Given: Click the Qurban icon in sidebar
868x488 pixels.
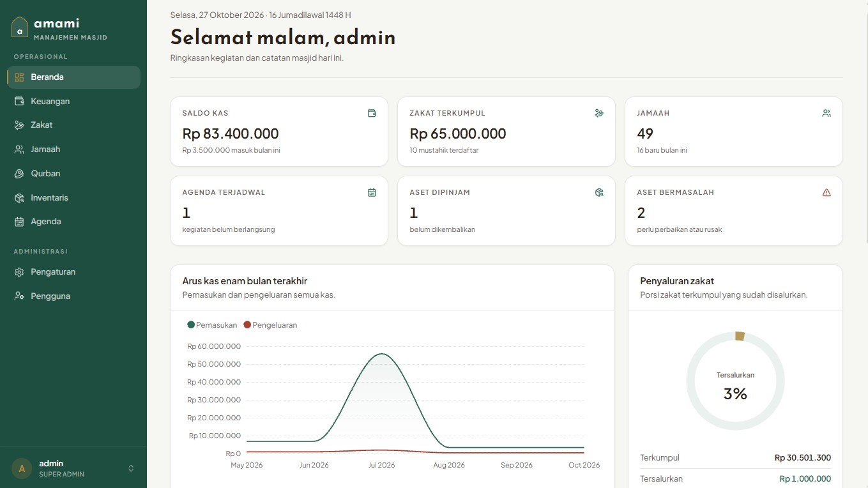Looking at the screenshot, I should [x=19, y=174].
